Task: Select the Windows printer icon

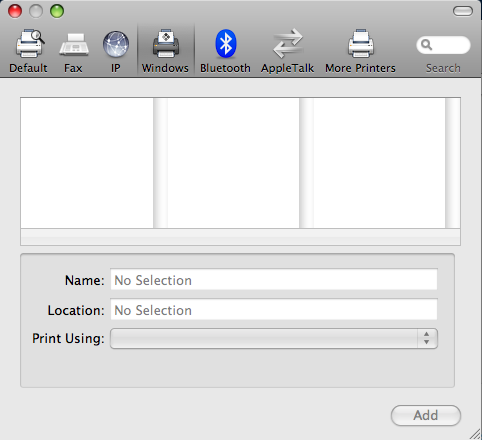Action: [166, 43]
